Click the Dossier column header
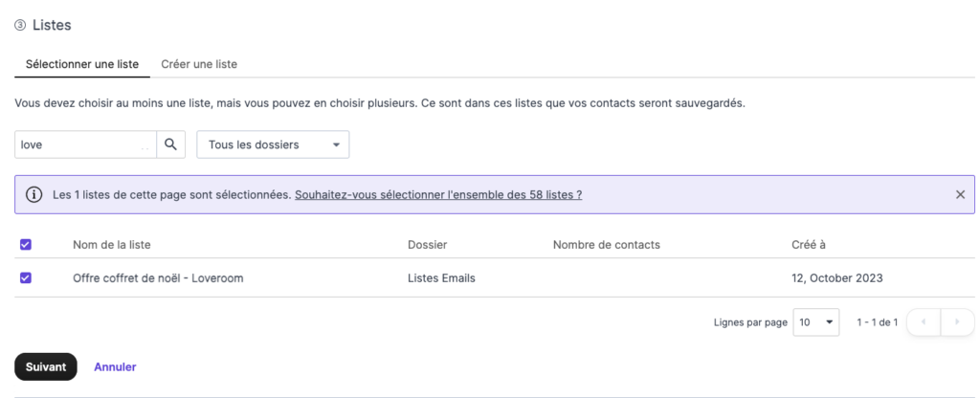The image size is (980, 398). click(427, 245)
